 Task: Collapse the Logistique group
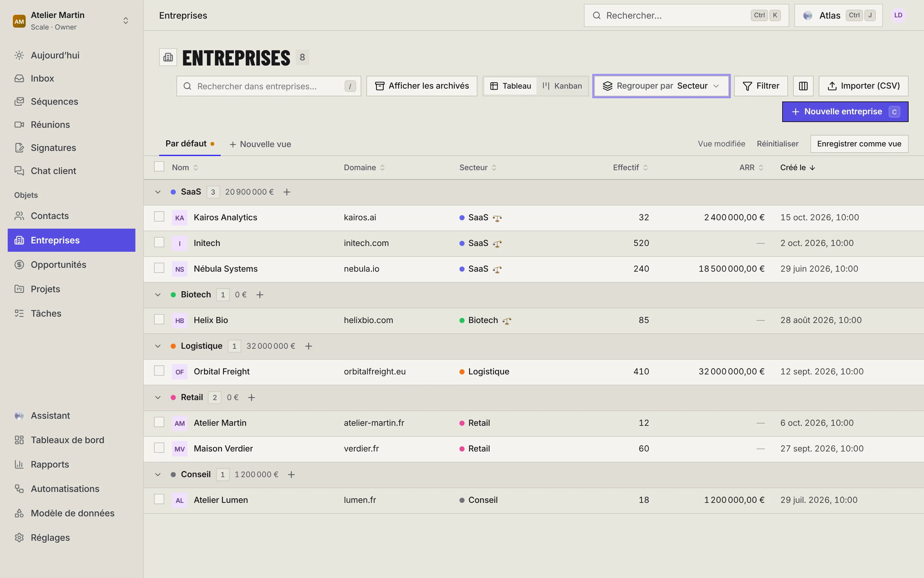pos(158,346)
